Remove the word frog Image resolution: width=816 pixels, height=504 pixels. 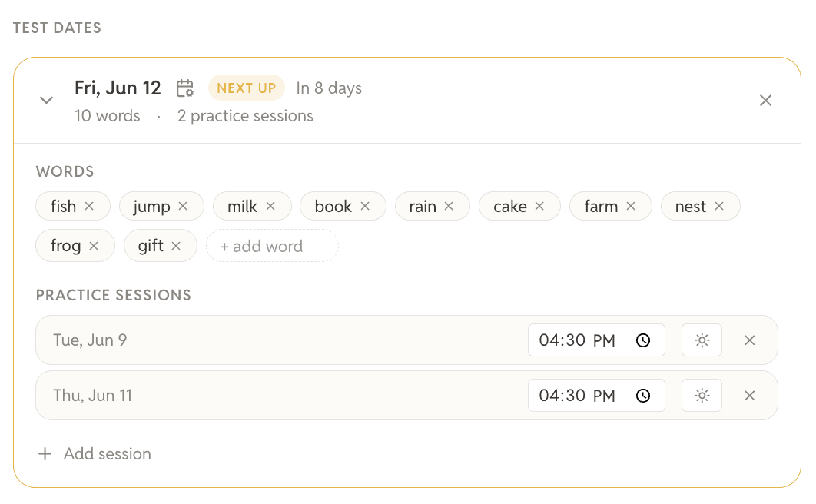click(94, 246)
